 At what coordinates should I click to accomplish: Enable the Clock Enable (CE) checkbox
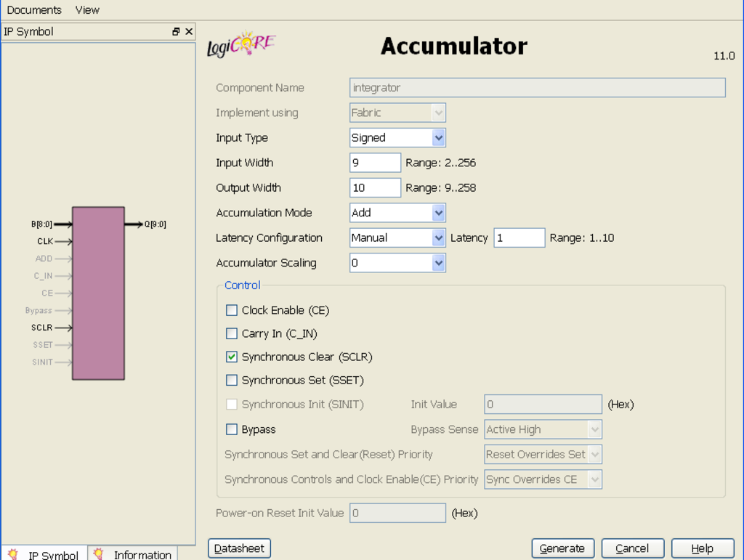click(232, 310)
